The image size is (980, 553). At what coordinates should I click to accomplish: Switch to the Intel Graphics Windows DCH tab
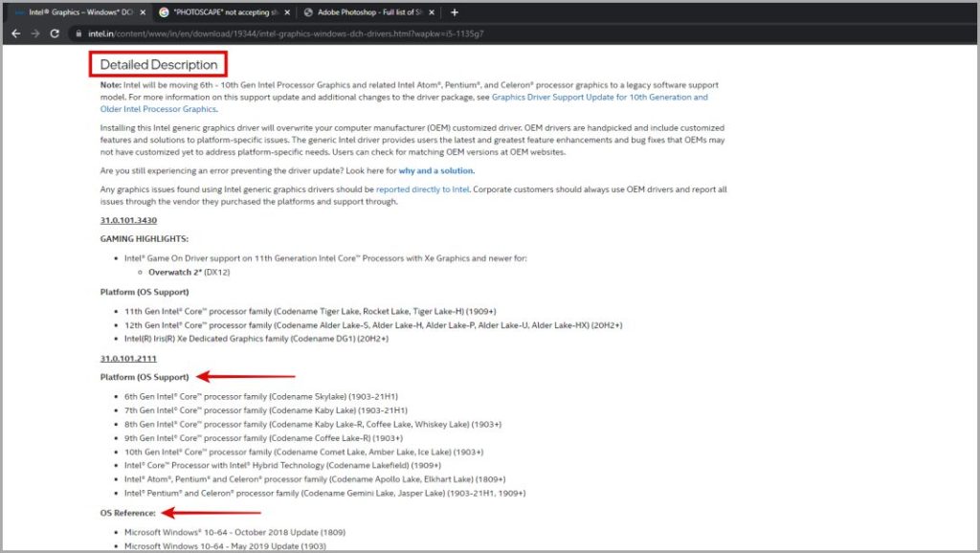coord(78,12)
